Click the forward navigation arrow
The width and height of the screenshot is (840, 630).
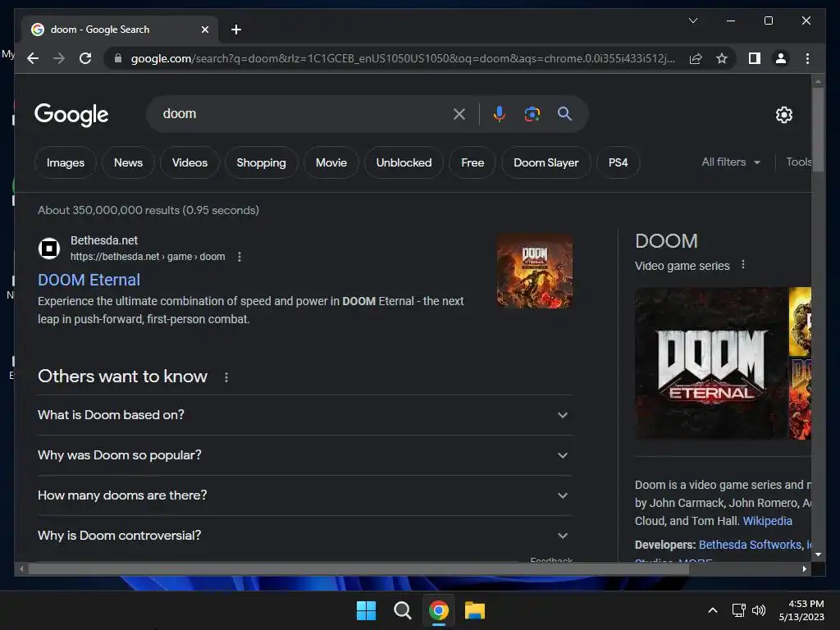pyautogui.click(x=59, y=58)
